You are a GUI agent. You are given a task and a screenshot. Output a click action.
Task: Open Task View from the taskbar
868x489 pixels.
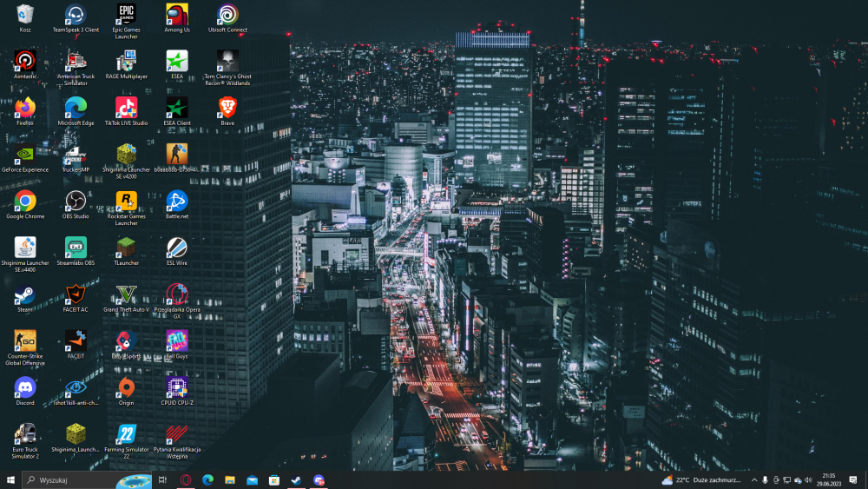163,480
